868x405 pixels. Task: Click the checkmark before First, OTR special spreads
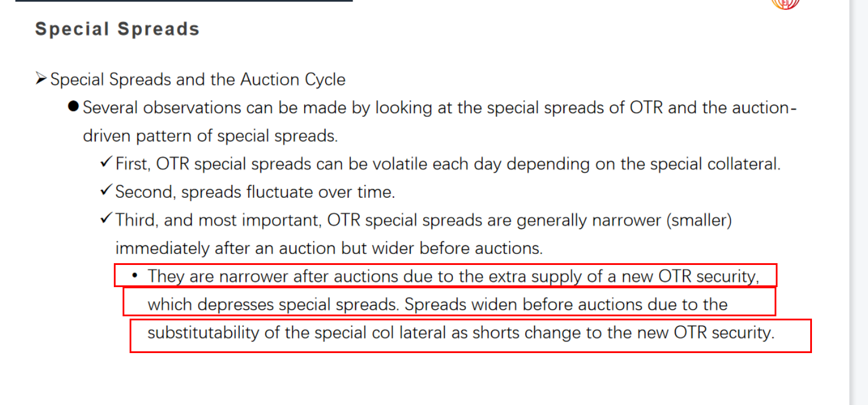point(106,163)
